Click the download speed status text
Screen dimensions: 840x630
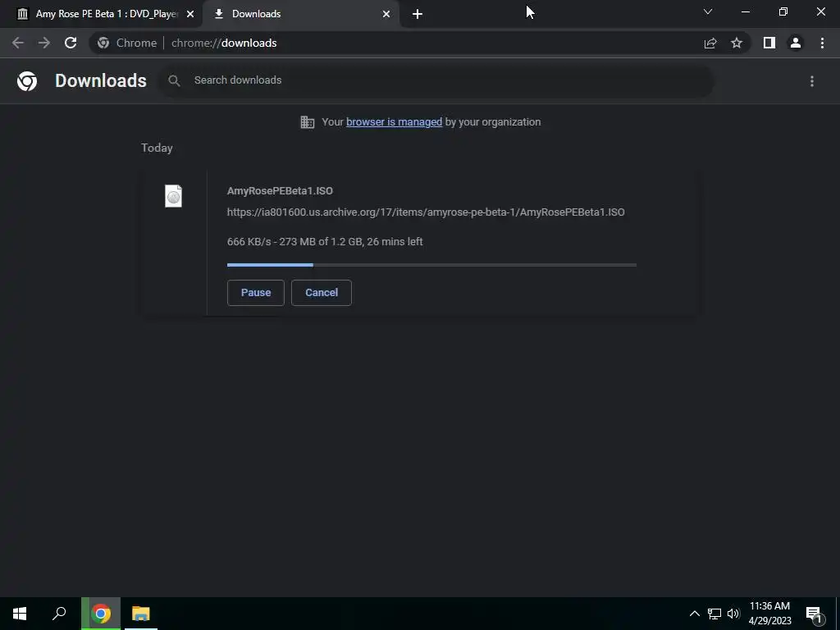point(325,242)
